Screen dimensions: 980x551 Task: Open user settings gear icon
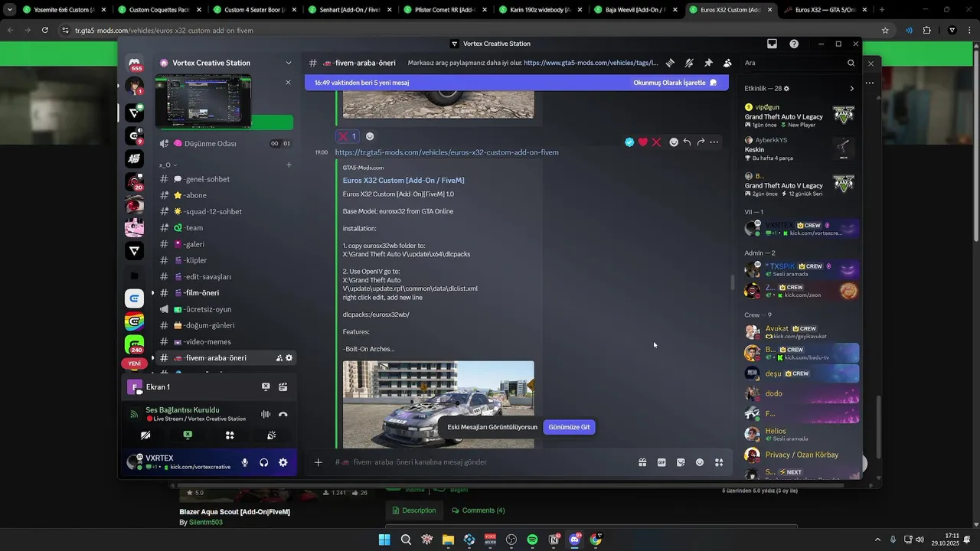(283, 462)
